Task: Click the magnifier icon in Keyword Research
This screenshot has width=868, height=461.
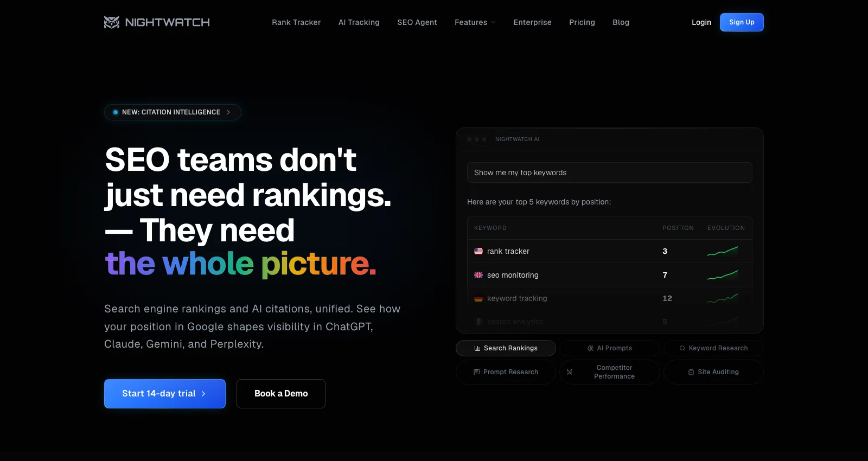Action: point(682,348)
